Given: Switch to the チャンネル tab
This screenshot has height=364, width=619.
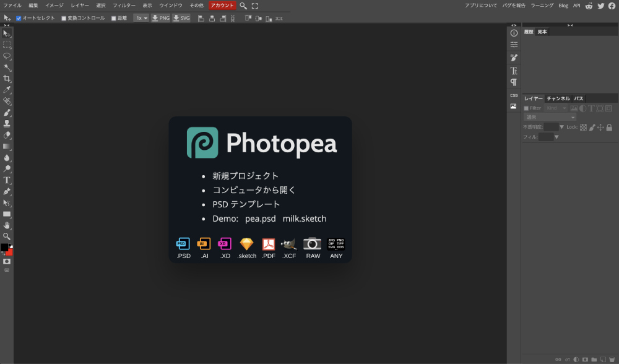Looking at the screenshot, I should tap(558, 98).
